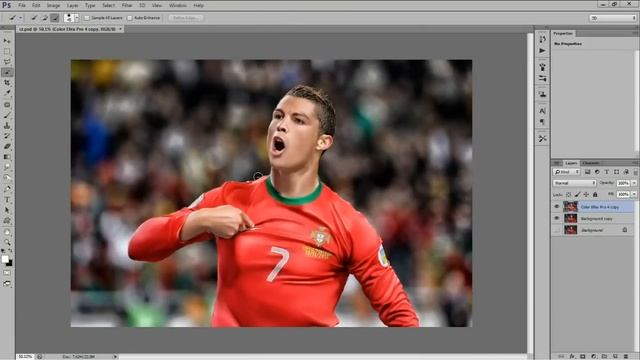Select the History Brush tool
This screenshot has height=360, width=640.
coord(7,136)
